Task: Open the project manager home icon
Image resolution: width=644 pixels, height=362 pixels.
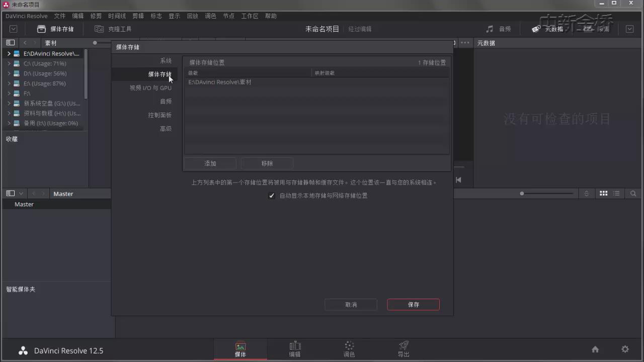Action: pos(595,349)
